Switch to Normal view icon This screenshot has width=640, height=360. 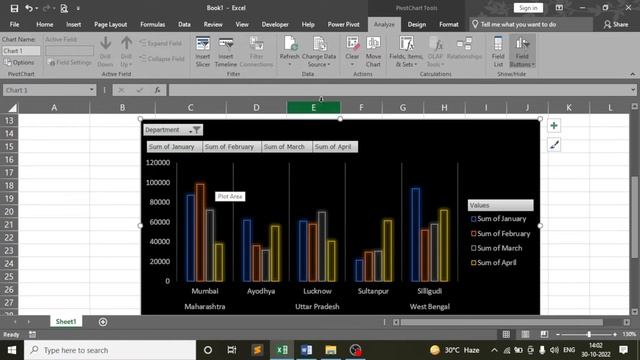[x=506, y=334]
